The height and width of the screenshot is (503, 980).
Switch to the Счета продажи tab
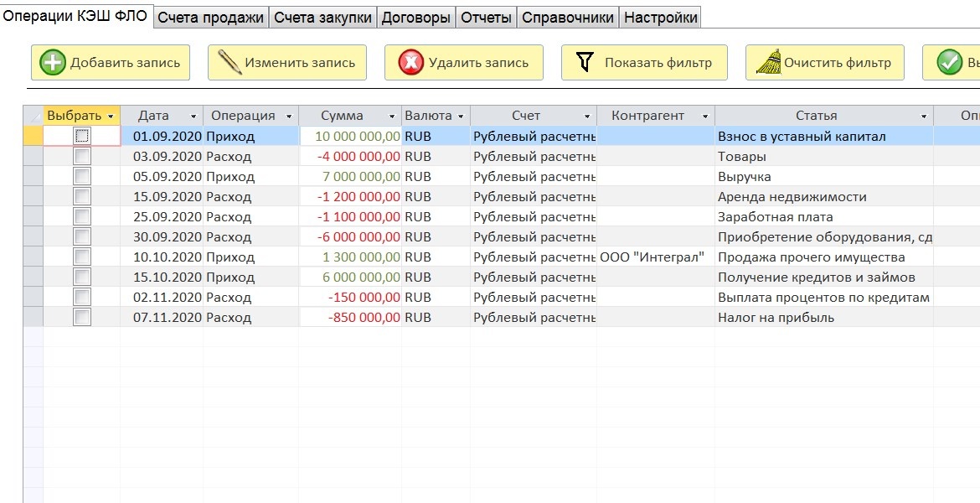pyautogui.click(x=210, y=18)
